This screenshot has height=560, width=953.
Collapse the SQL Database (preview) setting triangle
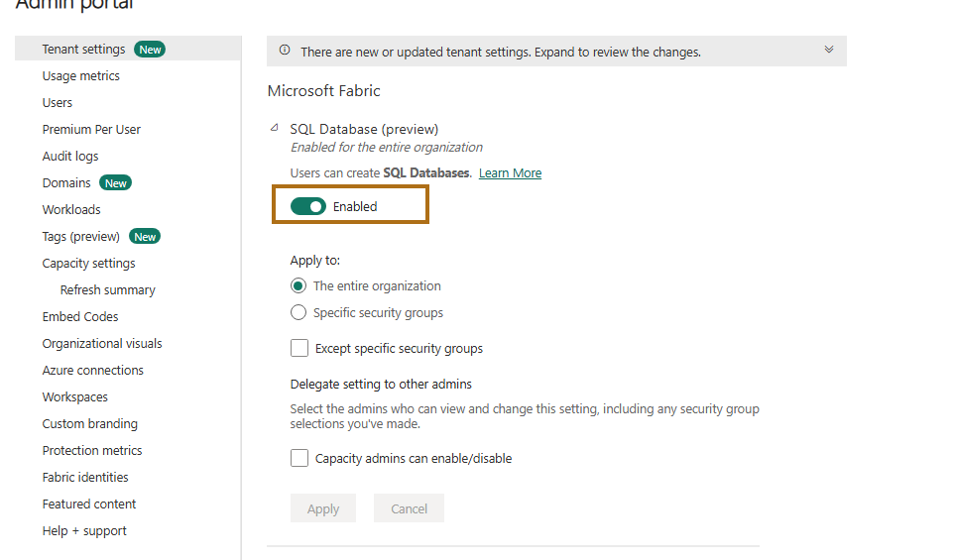pyautogui.click(x=275, y=128)
